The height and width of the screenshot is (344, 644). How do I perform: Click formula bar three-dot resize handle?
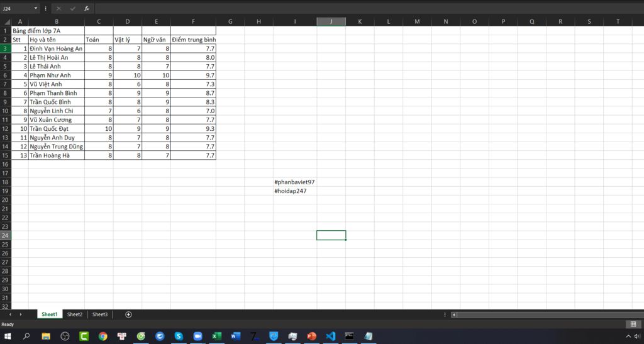[45, 8]
